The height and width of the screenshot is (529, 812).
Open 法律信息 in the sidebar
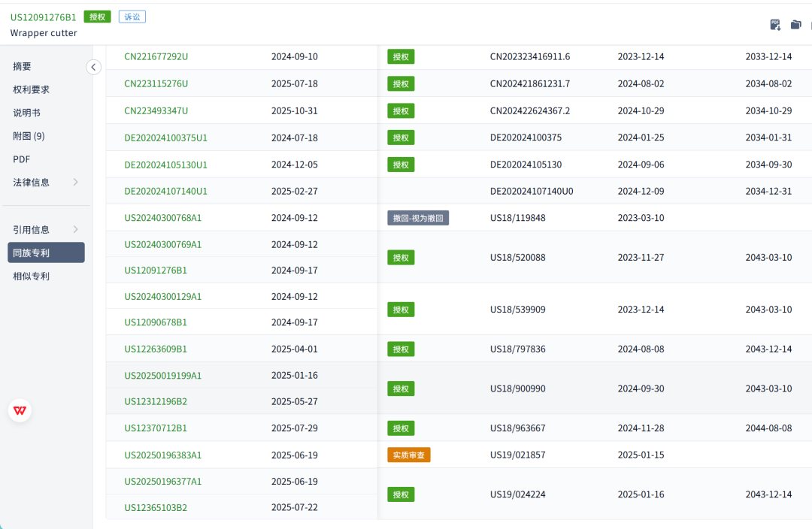(x=31, y=182)
